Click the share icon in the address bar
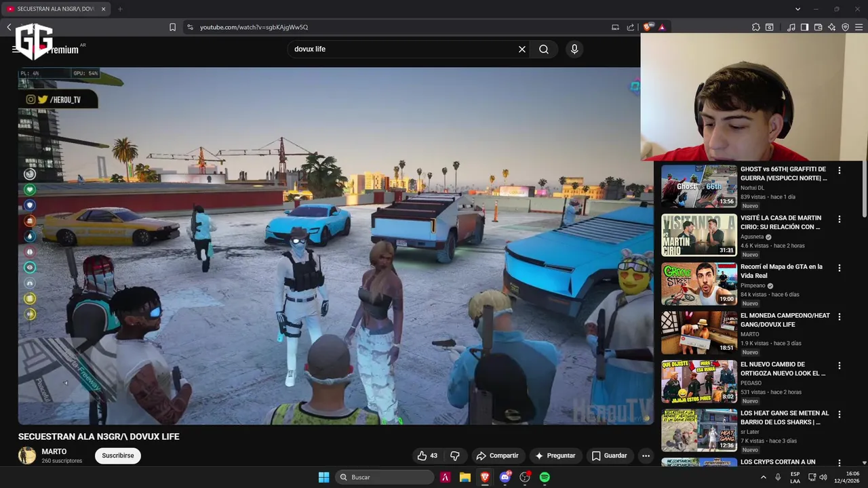Screen dimensions: 868x488 631,27
